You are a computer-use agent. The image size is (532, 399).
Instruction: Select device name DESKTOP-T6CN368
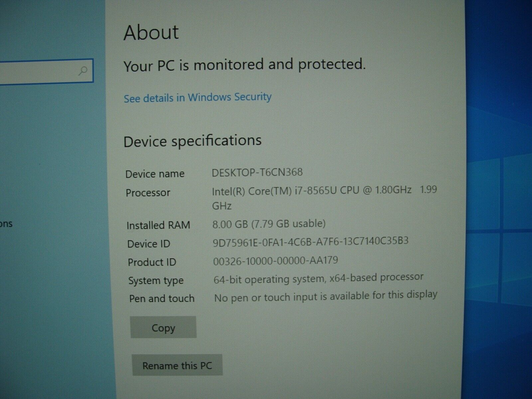[257, 172]
